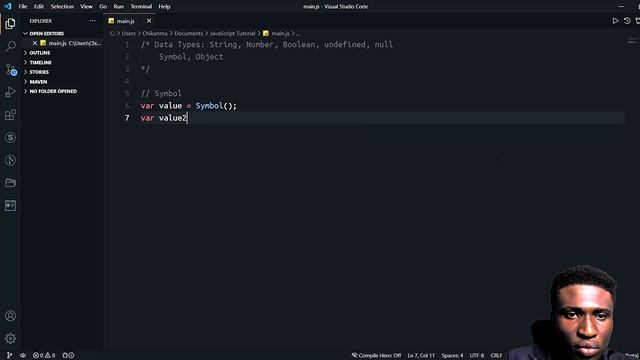The image size is (640, 360).
Task: Close main.js in Open Editors list
Action: [x=35, y=43]
